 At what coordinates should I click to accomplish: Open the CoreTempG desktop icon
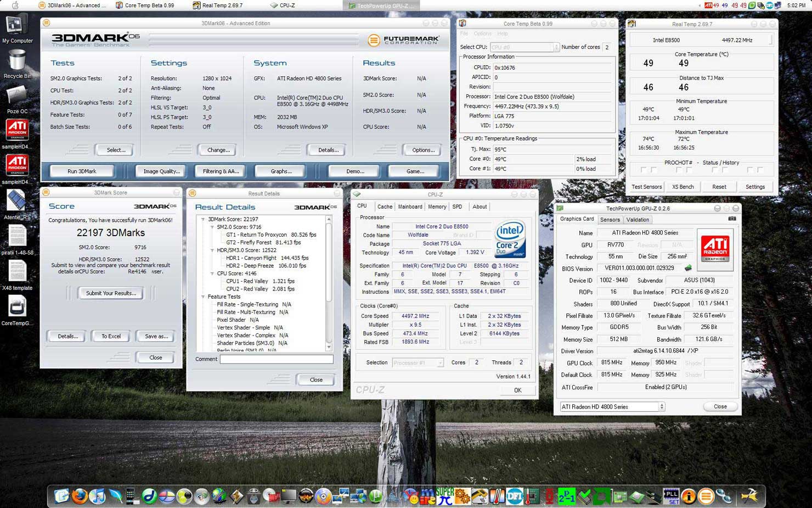click(x=17, y=311)
